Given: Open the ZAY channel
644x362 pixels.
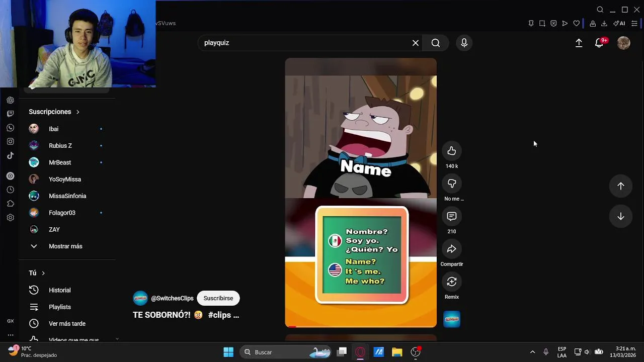Looking at the screenshot, I should tap(67, 230).
